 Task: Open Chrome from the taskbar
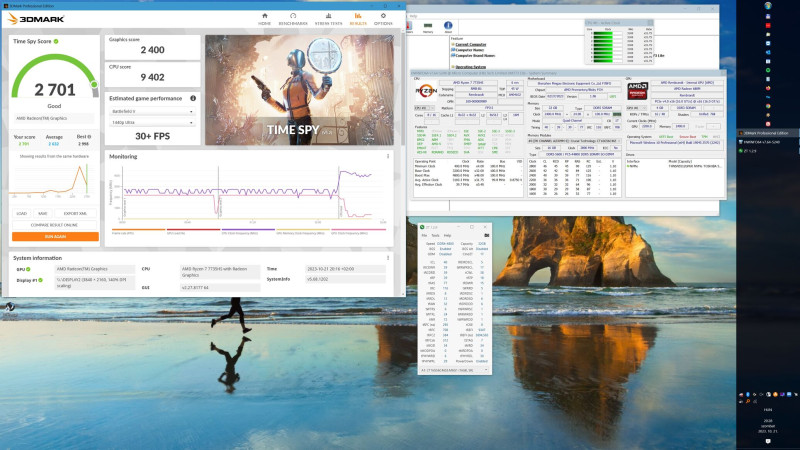[768, 106]
